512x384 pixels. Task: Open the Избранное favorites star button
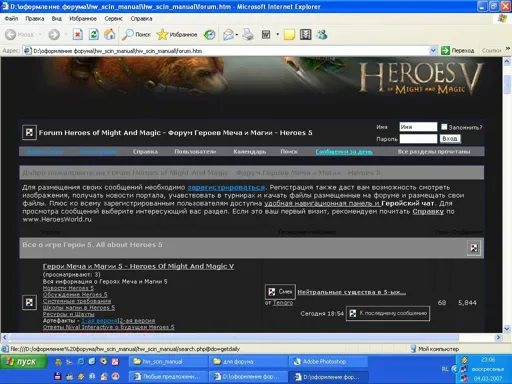pyautogui.click(x=177, y=34)
